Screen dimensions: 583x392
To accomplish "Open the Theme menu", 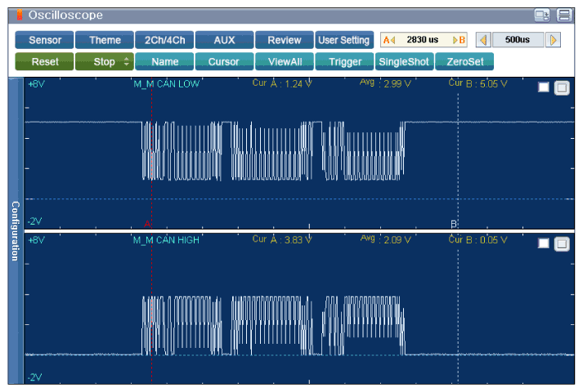I will tap(105, 40).
